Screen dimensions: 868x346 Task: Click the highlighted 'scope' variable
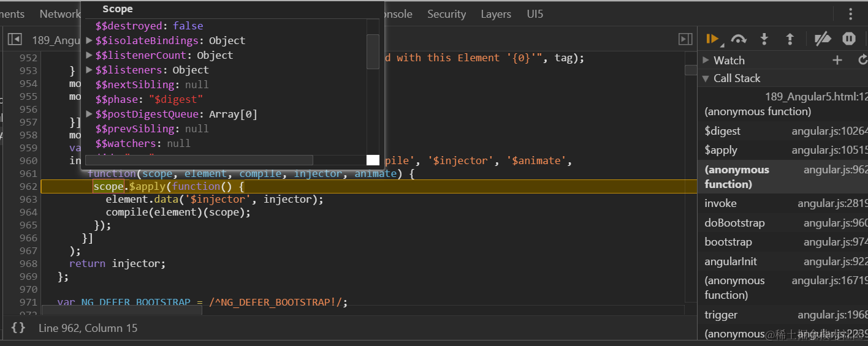[x=108, y=186]
